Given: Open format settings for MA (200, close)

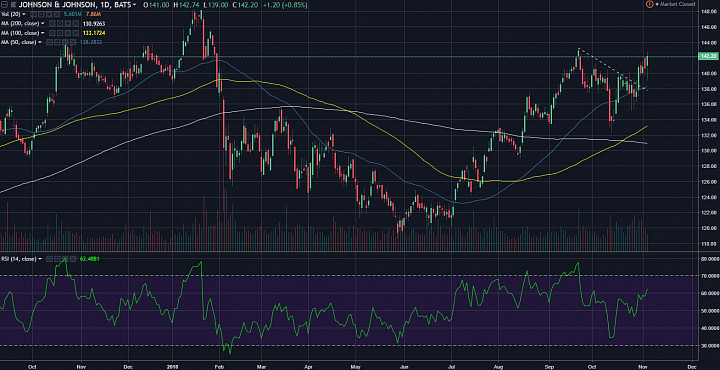Looking at the screenshot, I should (60, 23).
